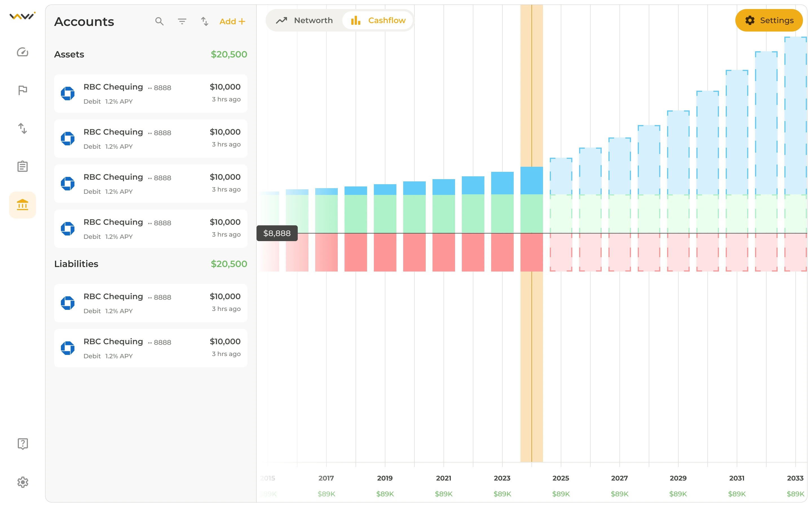Open the settings gear at the sidebar bottom
Screen dimensions: 812x507
click(x=22, y=482)
